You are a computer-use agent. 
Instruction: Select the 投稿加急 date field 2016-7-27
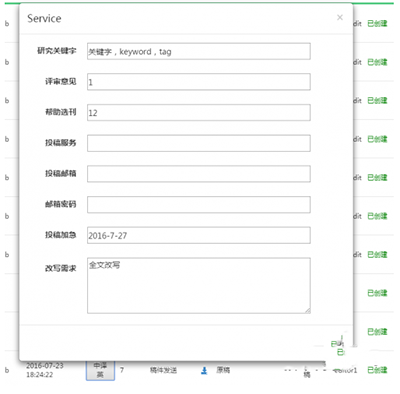[199, 235]
